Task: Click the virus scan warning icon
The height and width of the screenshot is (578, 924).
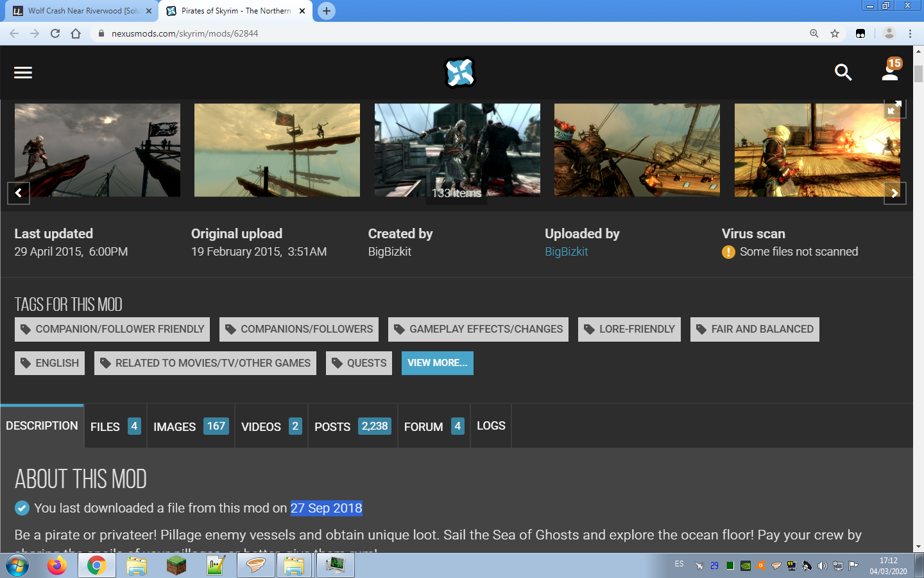Action: point(728,252)
